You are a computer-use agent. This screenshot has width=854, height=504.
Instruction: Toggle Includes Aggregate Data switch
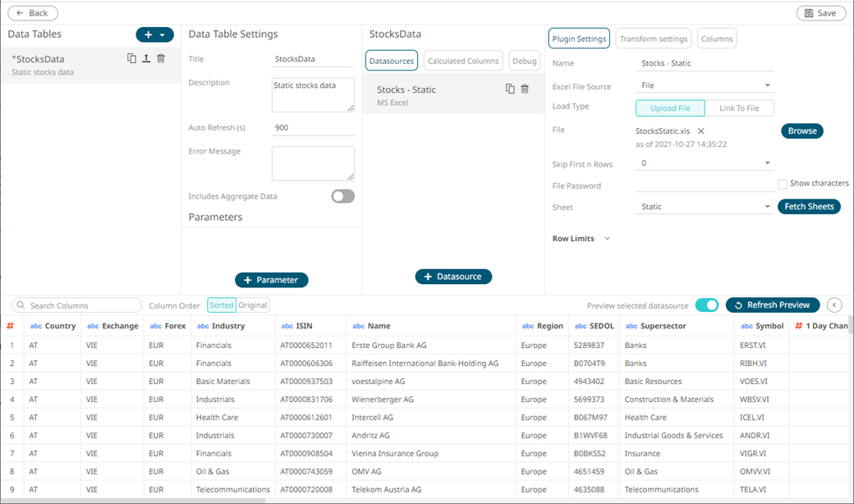tap(342, 196)
